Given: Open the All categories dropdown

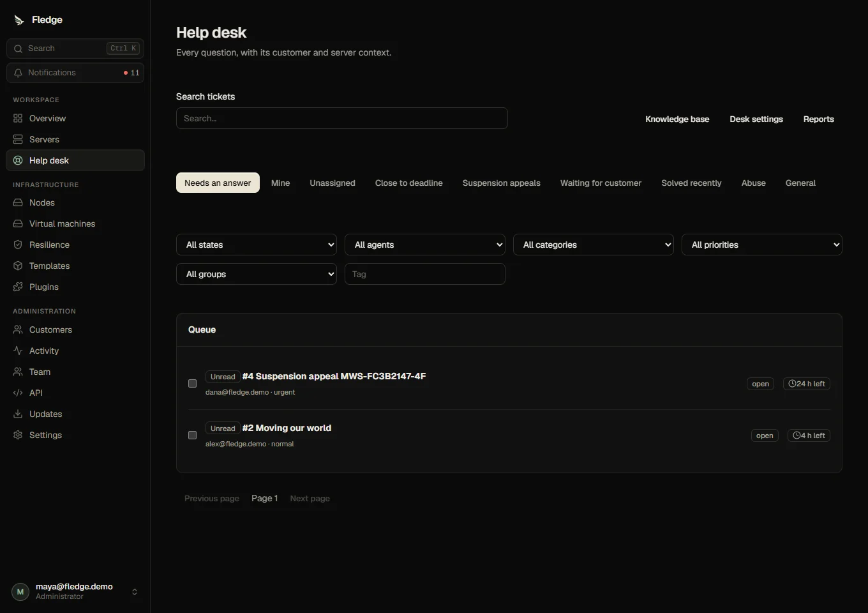Looking at the screenshot, I should coord(594,245).
